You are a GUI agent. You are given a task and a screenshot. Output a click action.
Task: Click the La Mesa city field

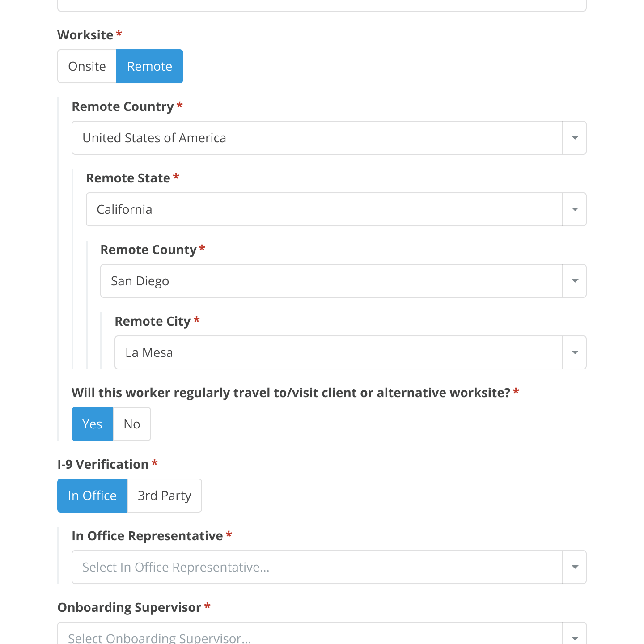point(339,352)
